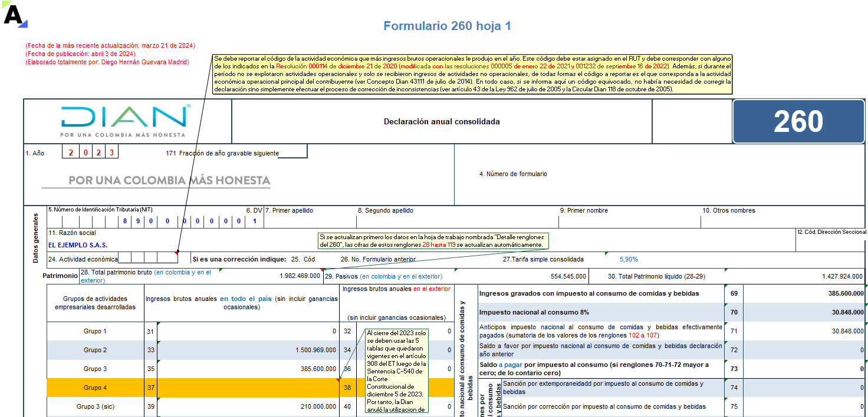Click 'Grupos de actividades empresariales desarrolladas' header
This screenshot has height=417, width=868.
click(x=96, y=303)
